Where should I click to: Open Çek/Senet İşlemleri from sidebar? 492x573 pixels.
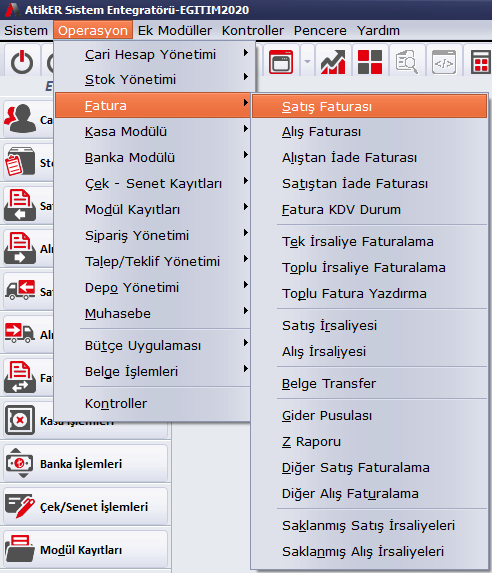click(85, 506)
